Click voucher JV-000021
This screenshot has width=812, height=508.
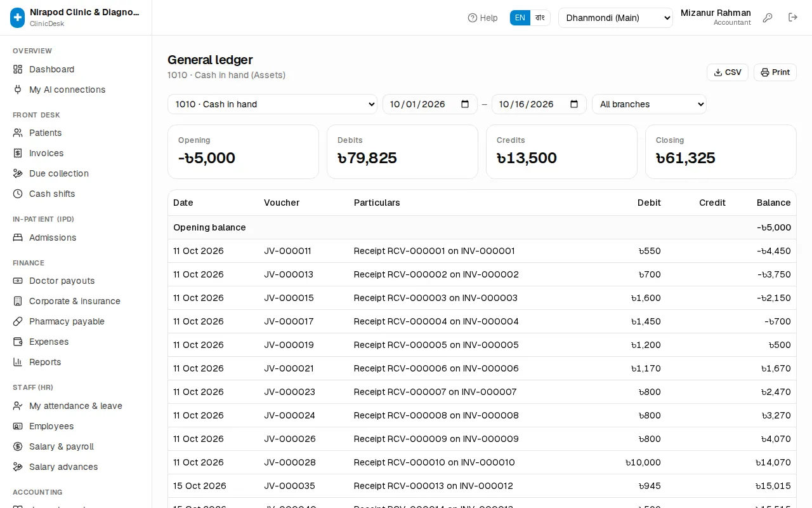click(289, 368)
